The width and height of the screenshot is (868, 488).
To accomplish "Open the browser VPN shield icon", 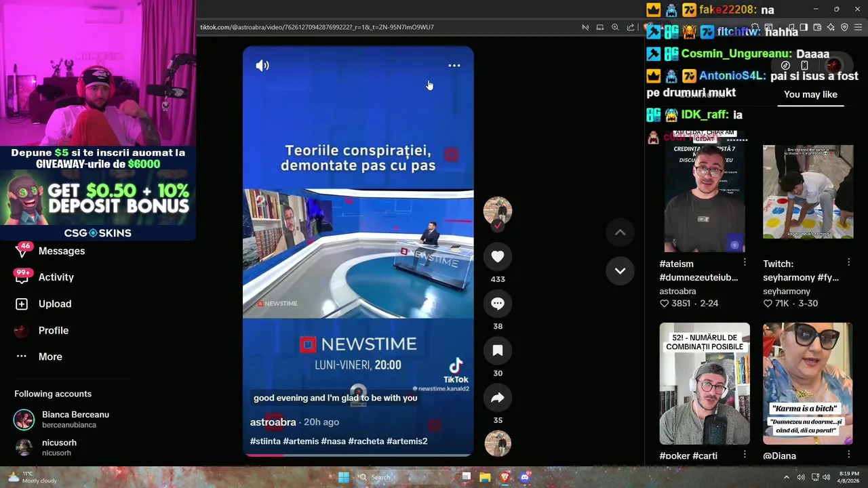I will tap(844, 27).
